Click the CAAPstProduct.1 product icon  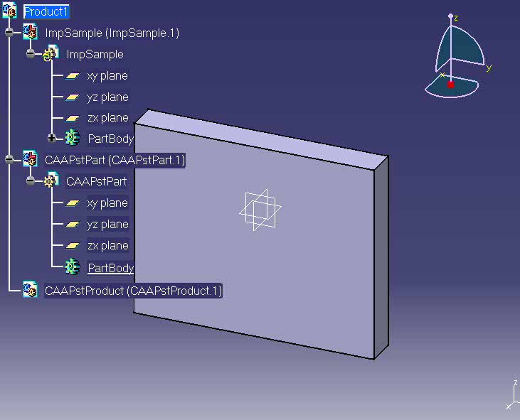tap(30, 289)
